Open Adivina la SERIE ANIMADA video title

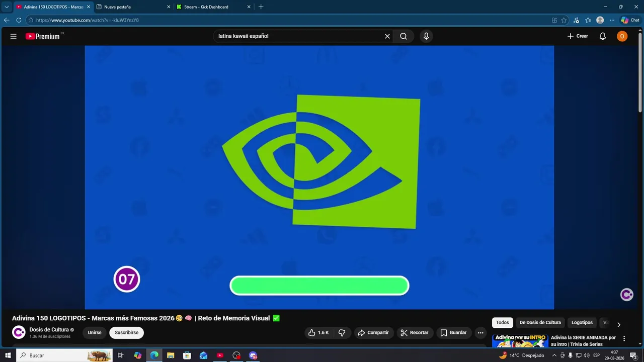584,341
